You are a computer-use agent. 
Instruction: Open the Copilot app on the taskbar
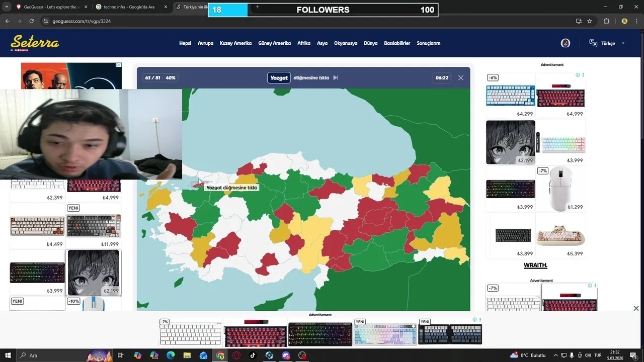pyautogui.click(x=137, y=355)
